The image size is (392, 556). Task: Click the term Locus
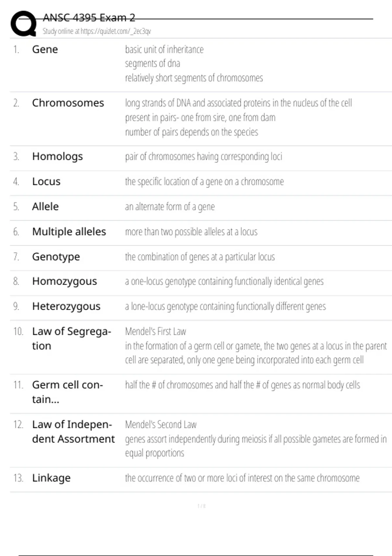[x=46, y=182]
